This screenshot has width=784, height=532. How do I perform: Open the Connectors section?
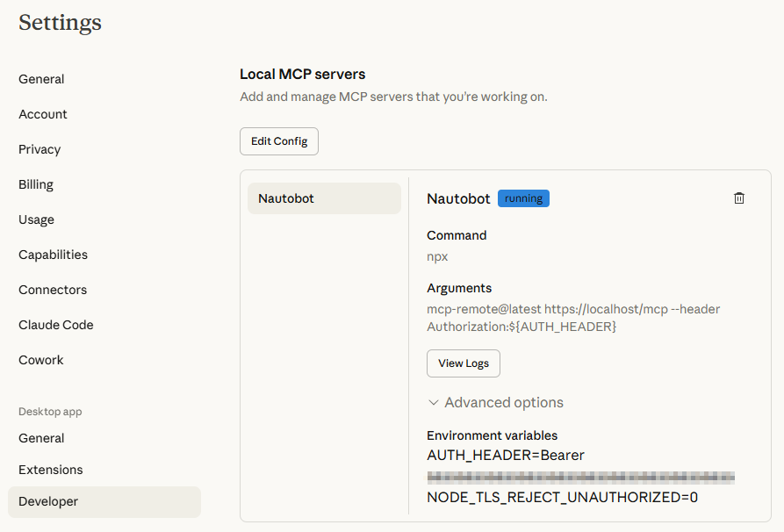tap(52, 290)
